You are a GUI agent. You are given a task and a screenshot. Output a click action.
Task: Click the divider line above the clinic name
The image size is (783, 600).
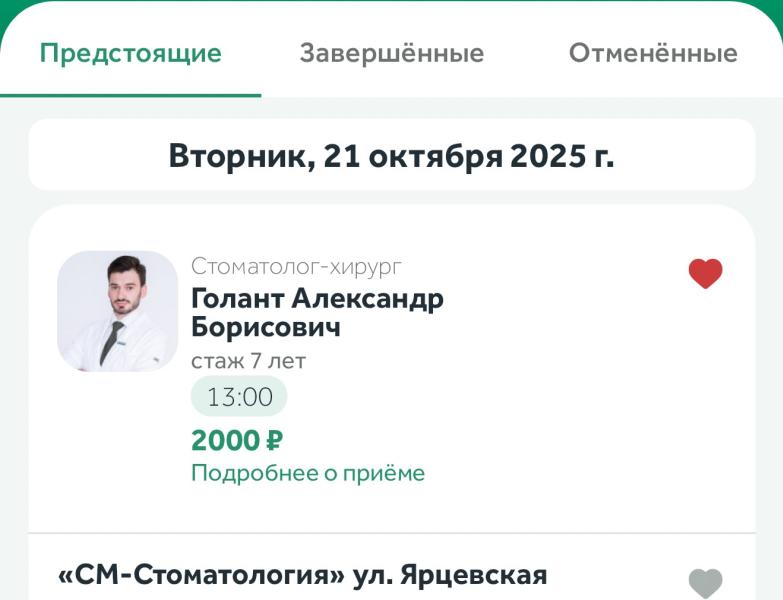click(x=391, y=534)
